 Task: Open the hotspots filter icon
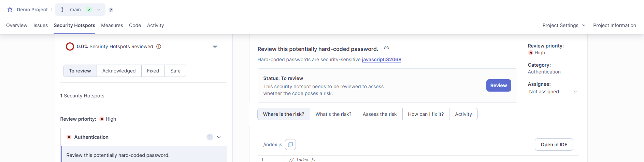coord(215,46)
